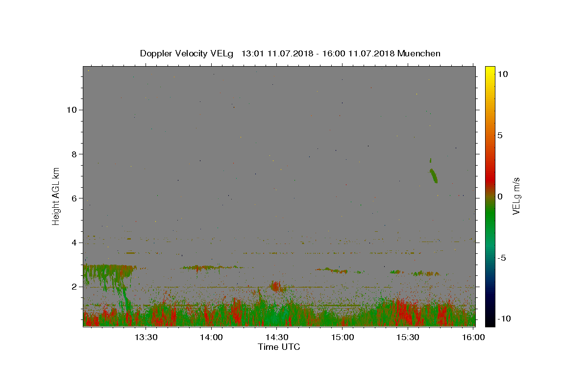588x392 pixels.
Task: Click the yellow top end of the colorbar
Action: [490, 70]
